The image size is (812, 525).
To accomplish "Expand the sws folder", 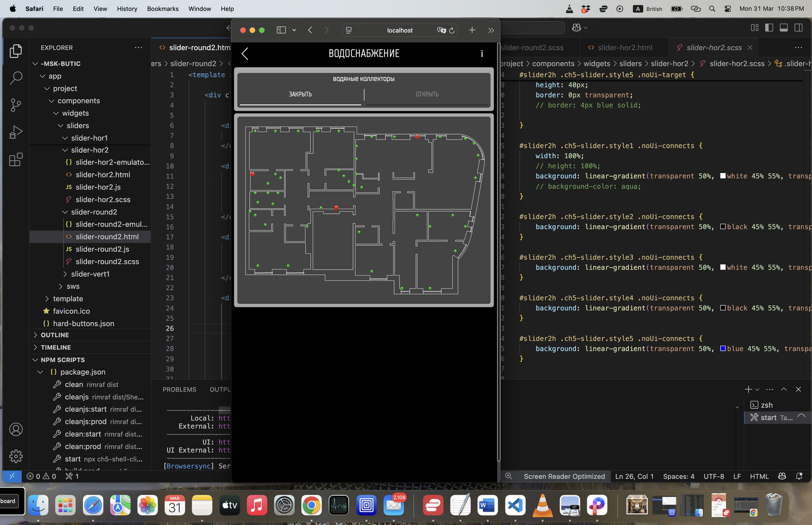I will 60,286.
